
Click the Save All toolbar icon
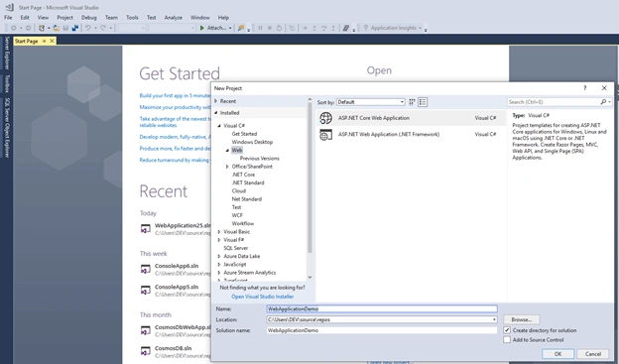pyautogui.click(x=75, y=28)
